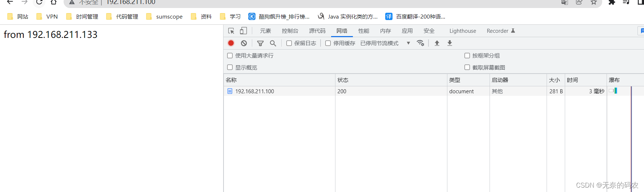Open the sumscope bookmark folder

pyautogui.click(x=164, y=16)
